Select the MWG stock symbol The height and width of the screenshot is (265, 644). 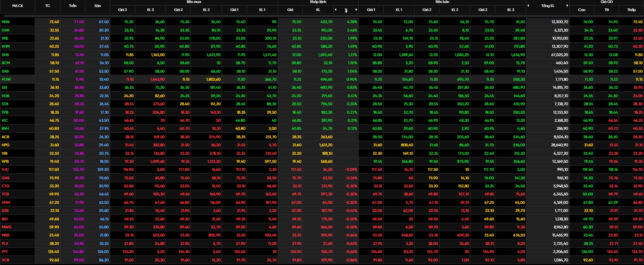6,227
